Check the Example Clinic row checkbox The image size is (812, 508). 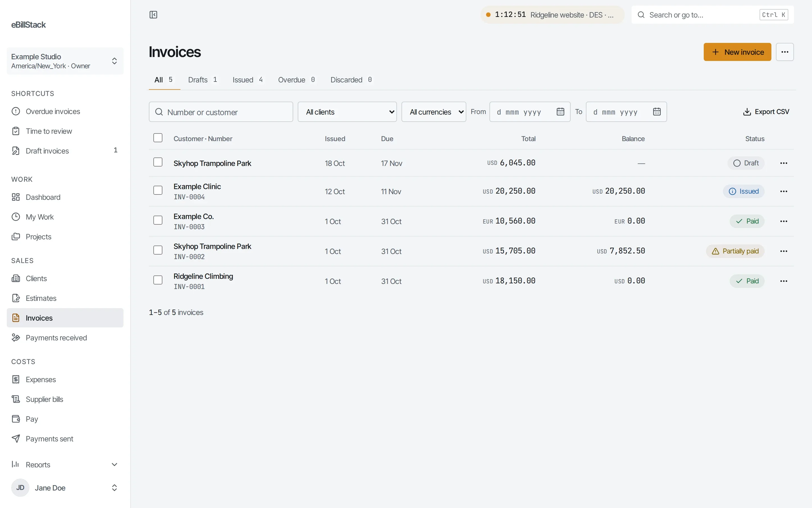click(x=158, y=190)
